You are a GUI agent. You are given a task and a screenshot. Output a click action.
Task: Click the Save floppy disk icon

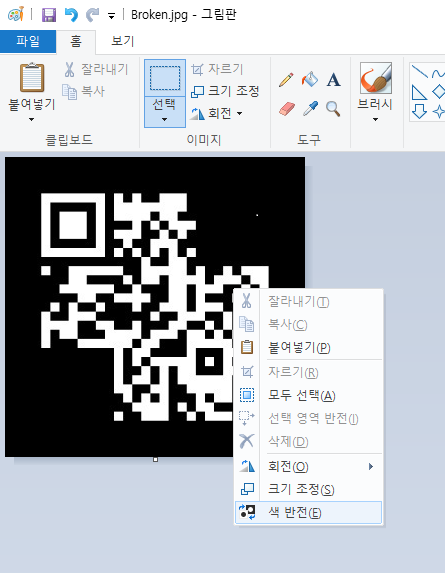tap(49, 15)
